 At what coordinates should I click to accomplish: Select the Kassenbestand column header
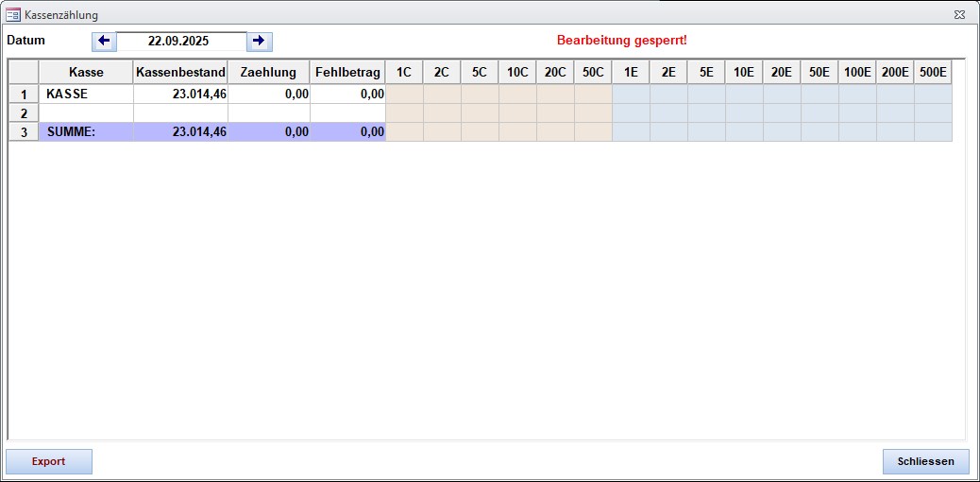tap(180, 72)
